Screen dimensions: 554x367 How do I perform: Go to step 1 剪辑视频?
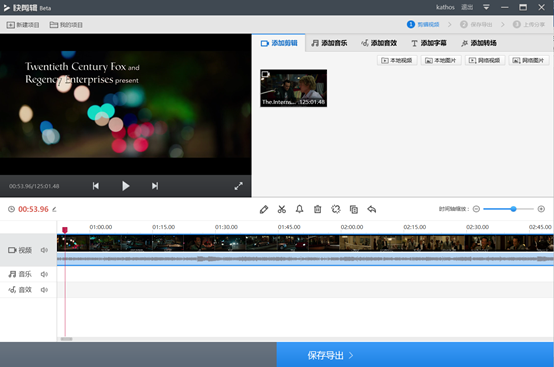423,24
